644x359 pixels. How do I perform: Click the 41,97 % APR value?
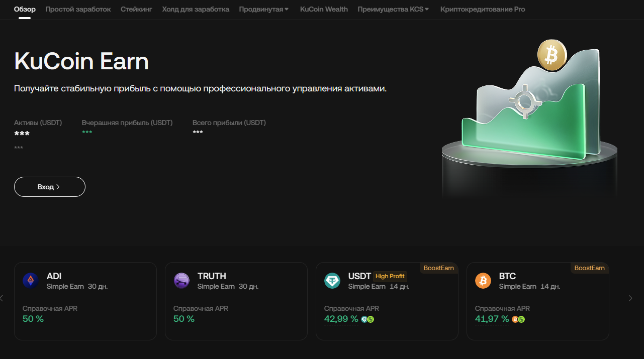(492, 319)
